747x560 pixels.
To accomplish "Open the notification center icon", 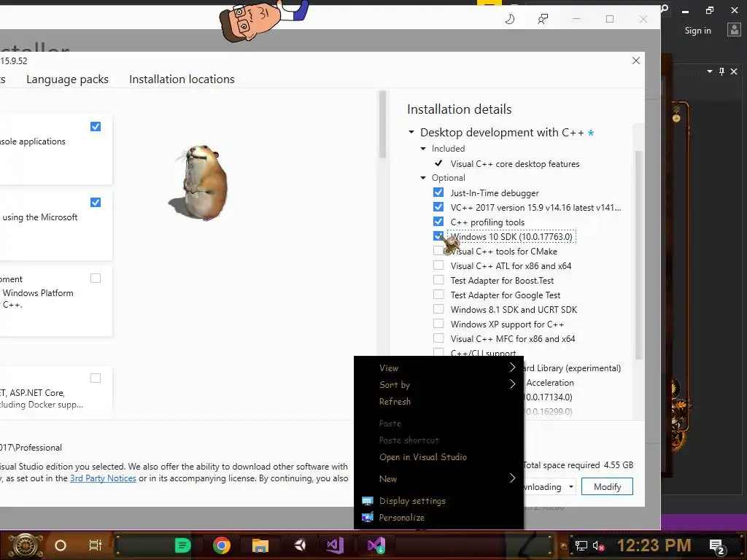I will (x=716, y=546).
